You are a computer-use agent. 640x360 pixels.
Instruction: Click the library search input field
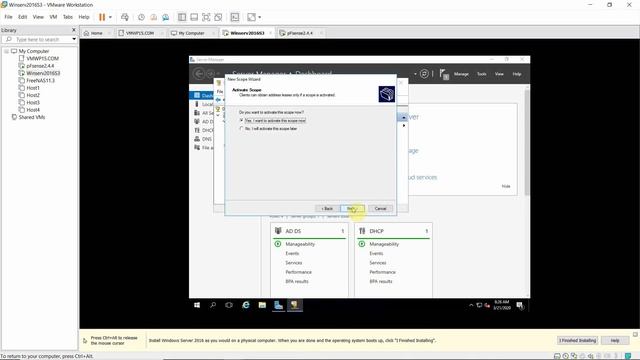pos(38,39)
